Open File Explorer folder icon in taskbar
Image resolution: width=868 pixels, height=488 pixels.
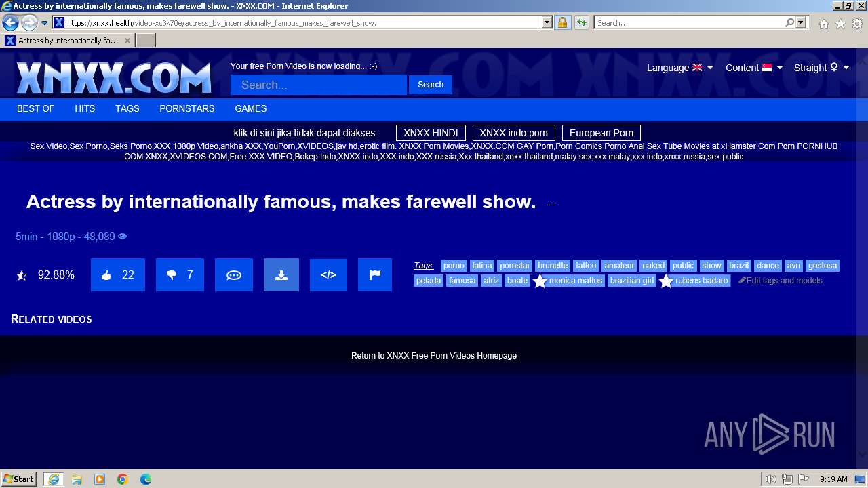77,479
